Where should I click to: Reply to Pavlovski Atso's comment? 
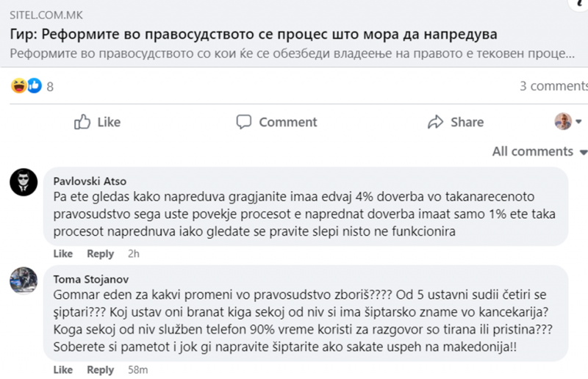pyautogui.click(x=101, y=253)
